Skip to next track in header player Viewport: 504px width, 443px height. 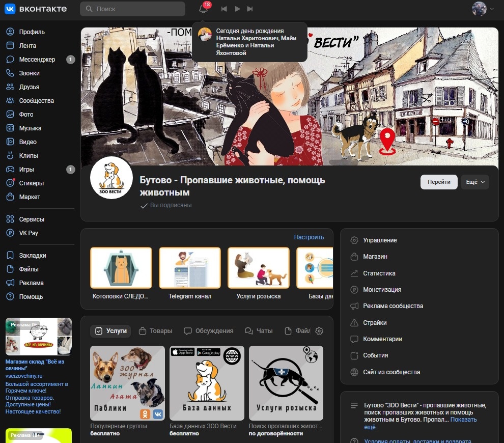point(250,9)
